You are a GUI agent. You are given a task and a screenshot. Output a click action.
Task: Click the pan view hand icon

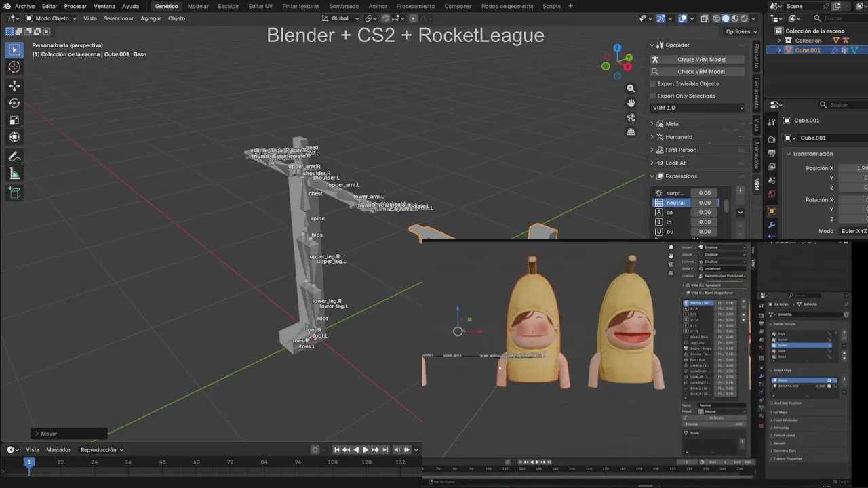coord(631,103)
